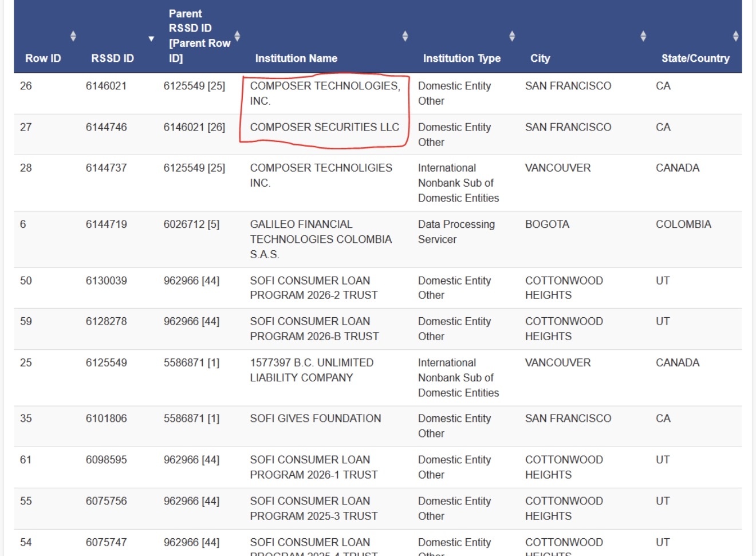Select COMPOSER SECURITIES LLC institution name

[x=325, y=127]
